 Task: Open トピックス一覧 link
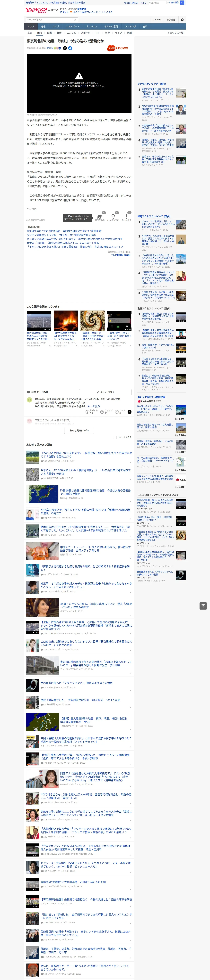coord(175,33)
